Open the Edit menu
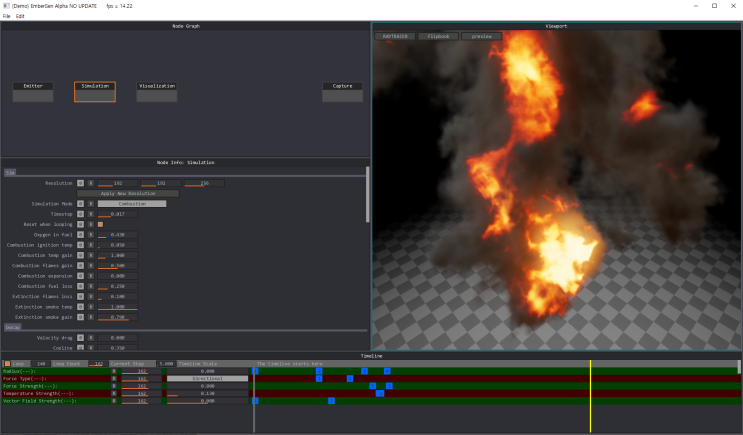Screen dimensions: 743x435 [20, 16]
